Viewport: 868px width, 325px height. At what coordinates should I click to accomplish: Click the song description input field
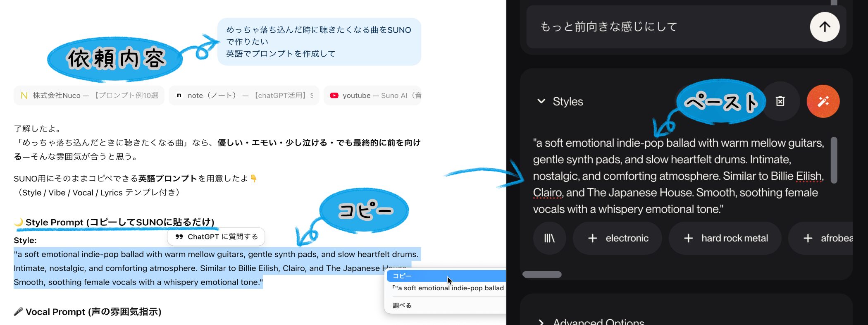coord(665,27)
